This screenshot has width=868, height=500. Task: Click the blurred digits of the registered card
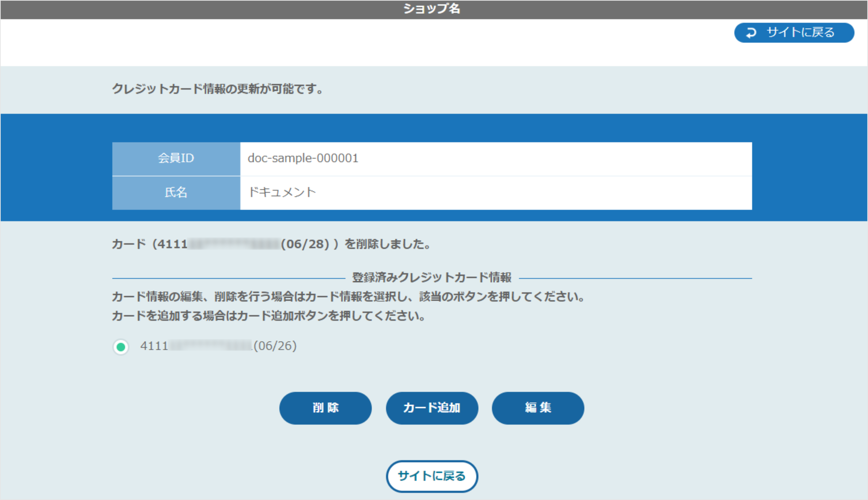point(210,346)
